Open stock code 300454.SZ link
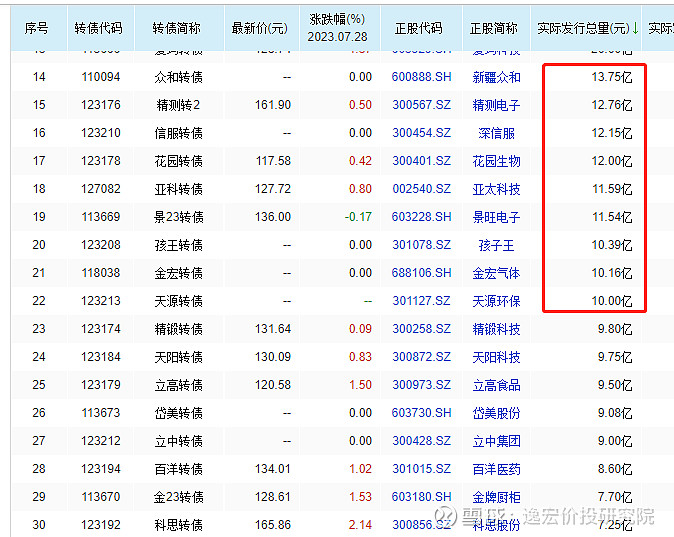The height and width of the screenshot is (537, 674). [x=421, y=133]
